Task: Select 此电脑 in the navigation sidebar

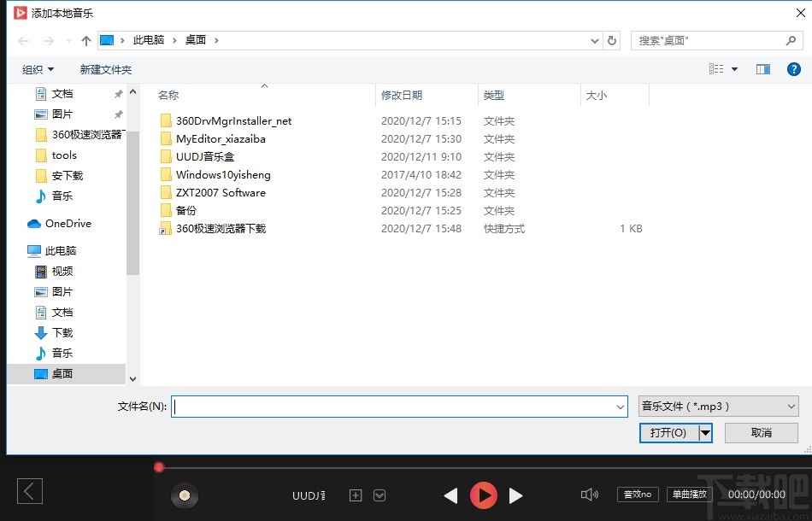Action: coord(62,249)
